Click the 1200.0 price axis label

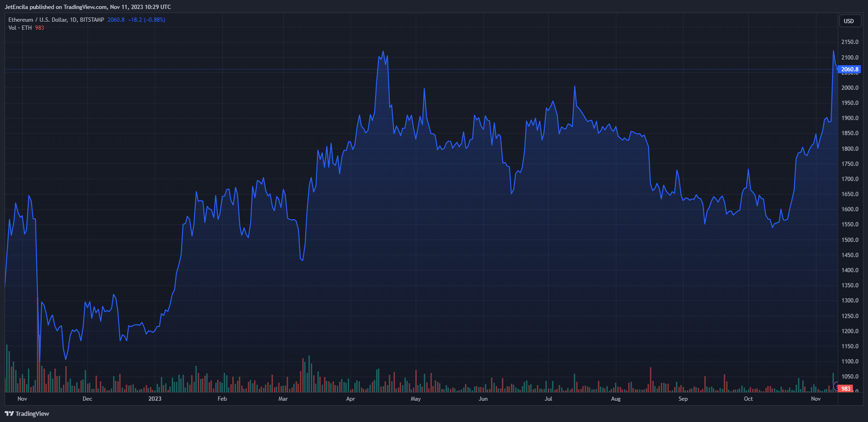tap(850, 331)
